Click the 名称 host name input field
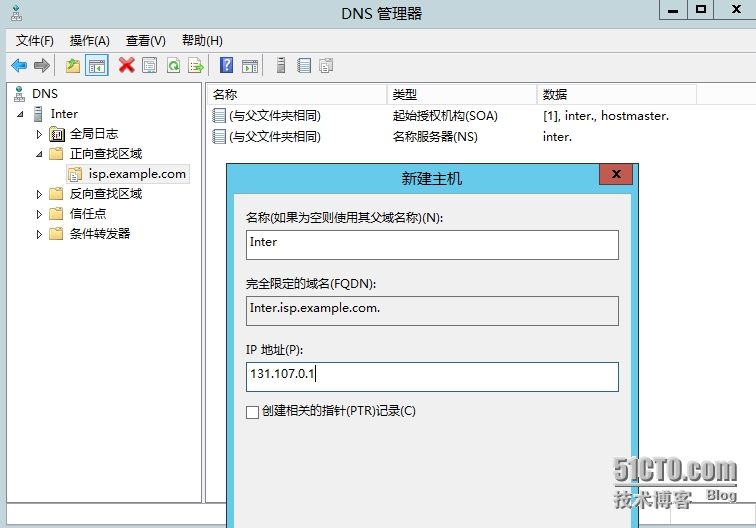756x528 pixels. click(432, 244)
